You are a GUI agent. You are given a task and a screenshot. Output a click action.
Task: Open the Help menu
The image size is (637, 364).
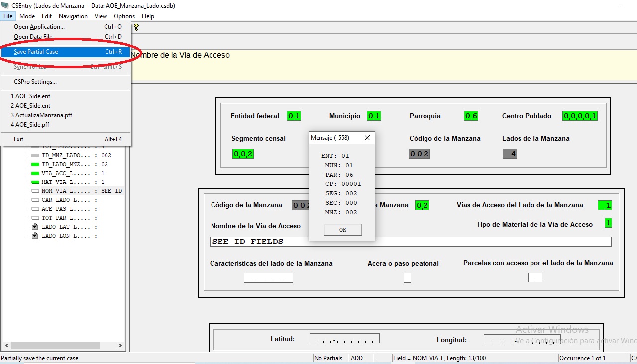click(148, 16)
